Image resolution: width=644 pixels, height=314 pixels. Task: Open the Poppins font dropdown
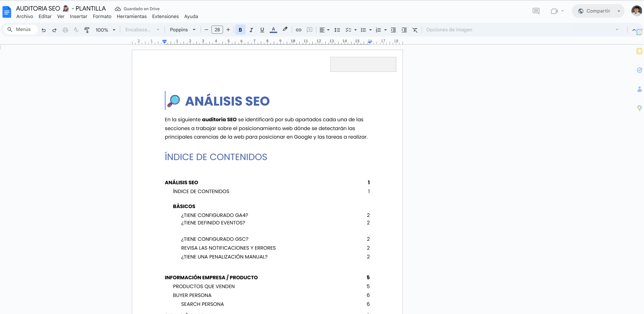point(183,30)
